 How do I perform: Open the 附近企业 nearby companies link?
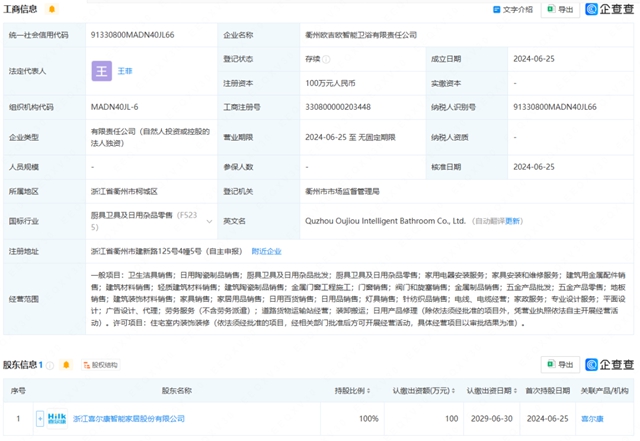267,252
